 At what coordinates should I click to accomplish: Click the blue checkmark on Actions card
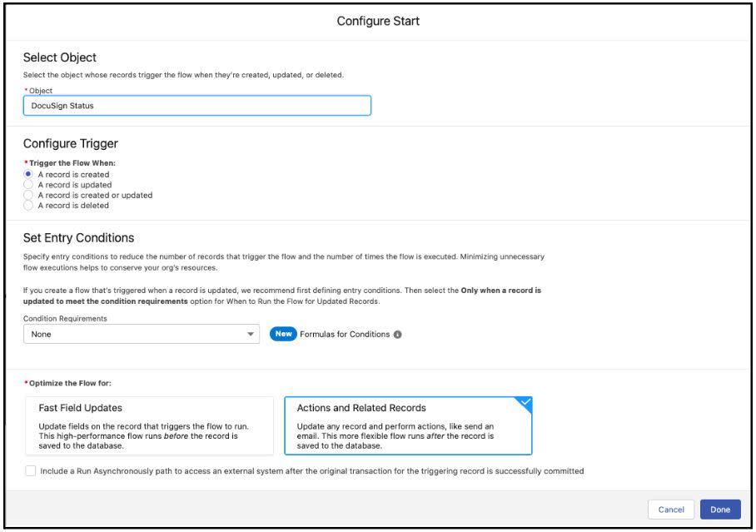click(526, 402)
